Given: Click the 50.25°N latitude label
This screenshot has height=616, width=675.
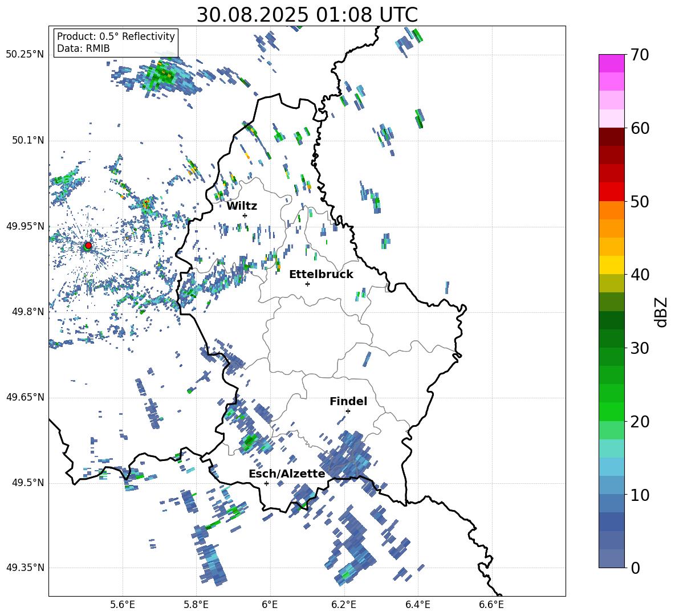Looking at the screenshot, I should tap(25, 55).
